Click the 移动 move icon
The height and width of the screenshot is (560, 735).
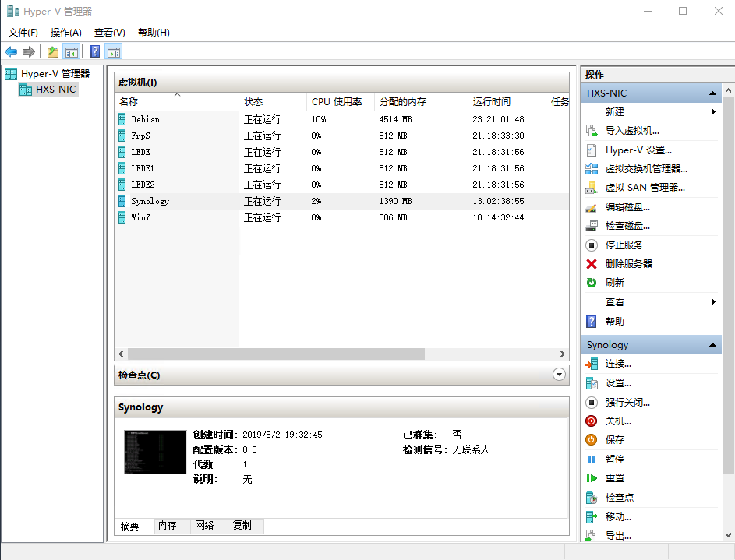(x=592, y=517)
